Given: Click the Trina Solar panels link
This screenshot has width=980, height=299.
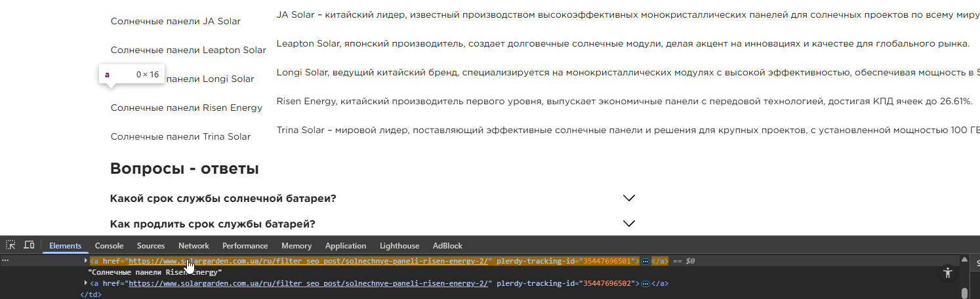Looking at the screenshot, I should coord(180,136).
